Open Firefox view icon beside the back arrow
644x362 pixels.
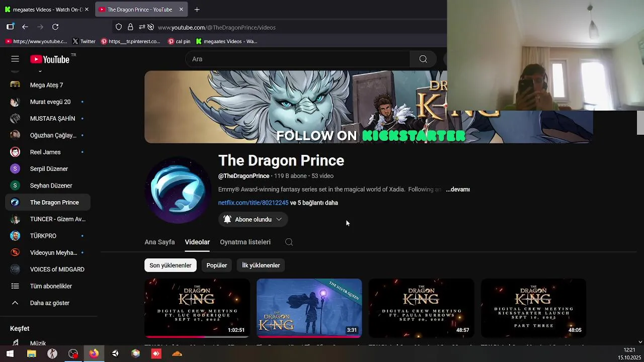point(10,27)
